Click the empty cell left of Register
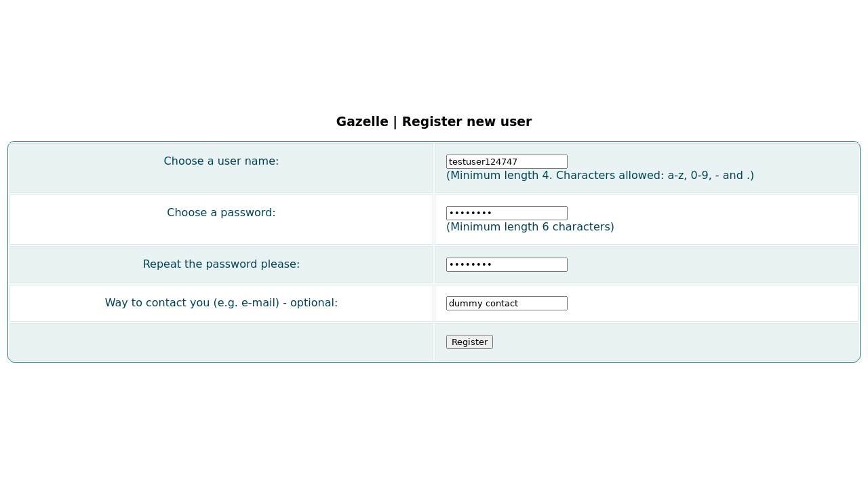Viewport: 868px width, 488px height. 221,342
